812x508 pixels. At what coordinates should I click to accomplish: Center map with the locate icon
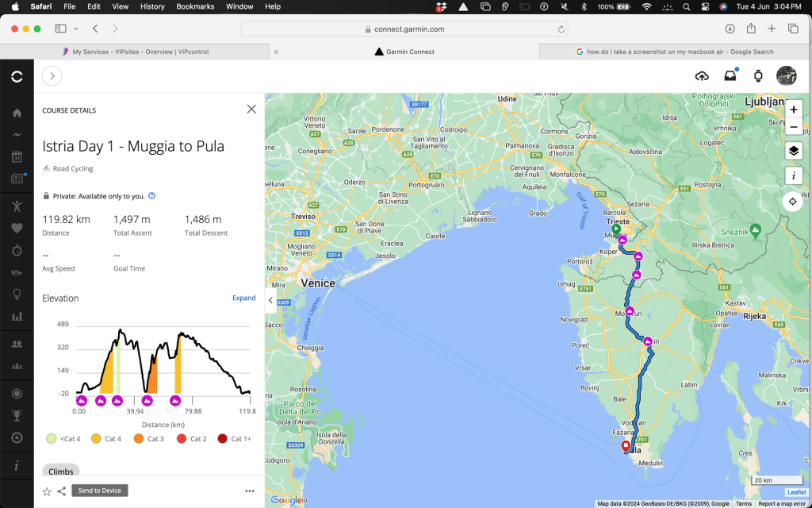coord(793,202)
